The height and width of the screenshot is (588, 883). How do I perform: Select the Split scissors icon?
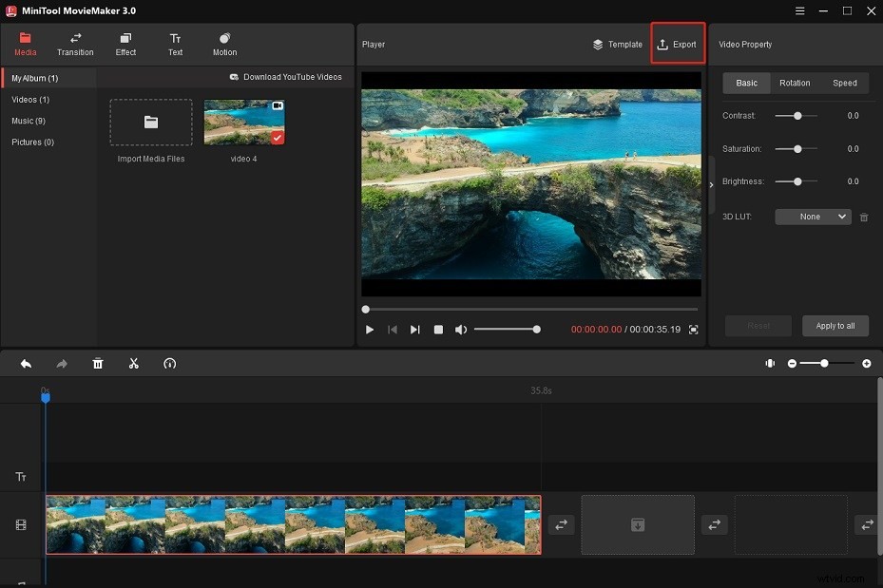point(134,363)
